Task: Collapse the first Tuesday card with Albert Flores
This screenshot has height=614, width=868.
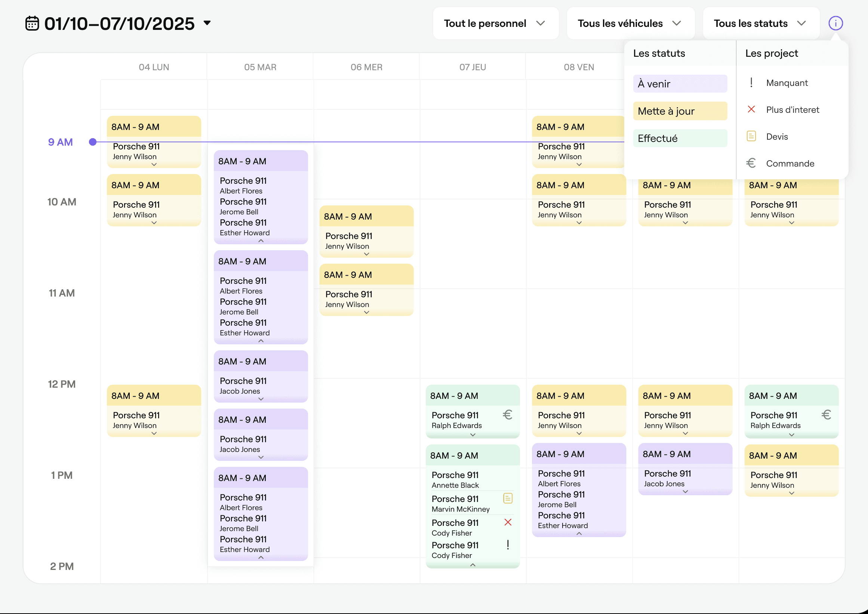Action: pyautogui.click(x=261, y=241)
